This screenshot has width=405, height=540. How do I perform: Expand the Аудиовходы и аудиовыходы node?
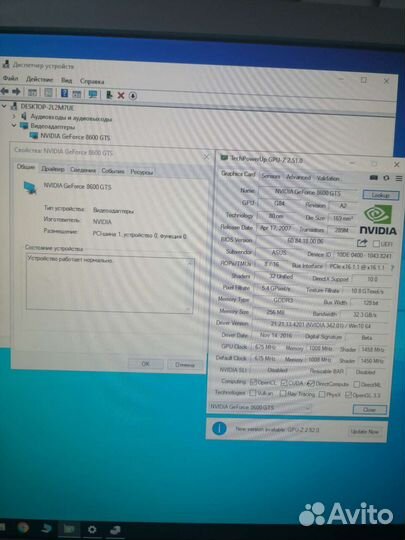click(14, 116)
